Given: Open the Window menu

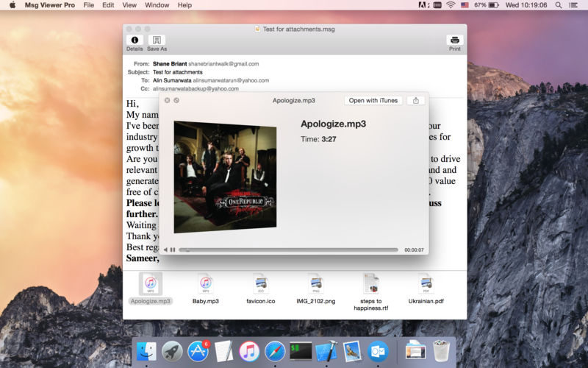Looking at the screenshot, I should 157,5.
